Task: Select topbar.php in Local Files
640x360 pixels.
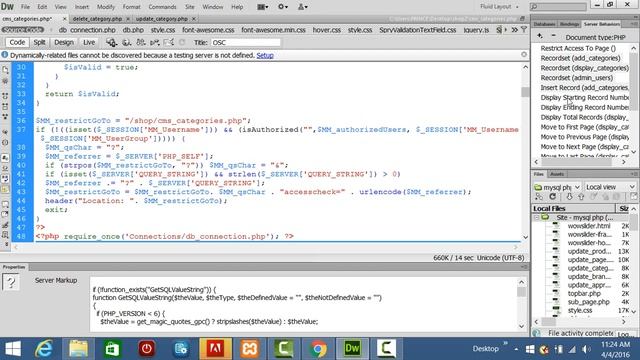Action: pos(584,293)
